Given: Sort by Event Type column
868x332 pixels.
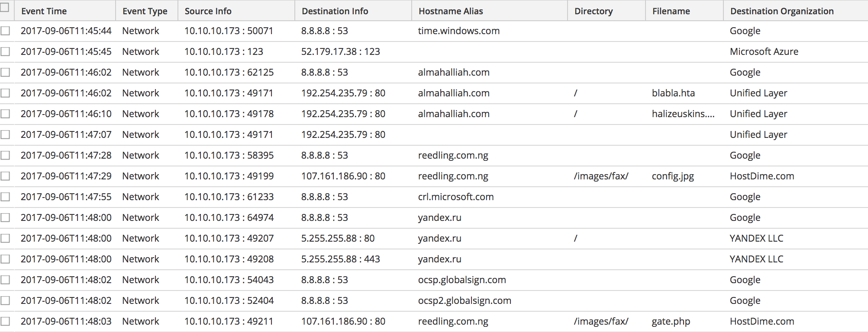Looking at the screenshot, I should (145, 11).
